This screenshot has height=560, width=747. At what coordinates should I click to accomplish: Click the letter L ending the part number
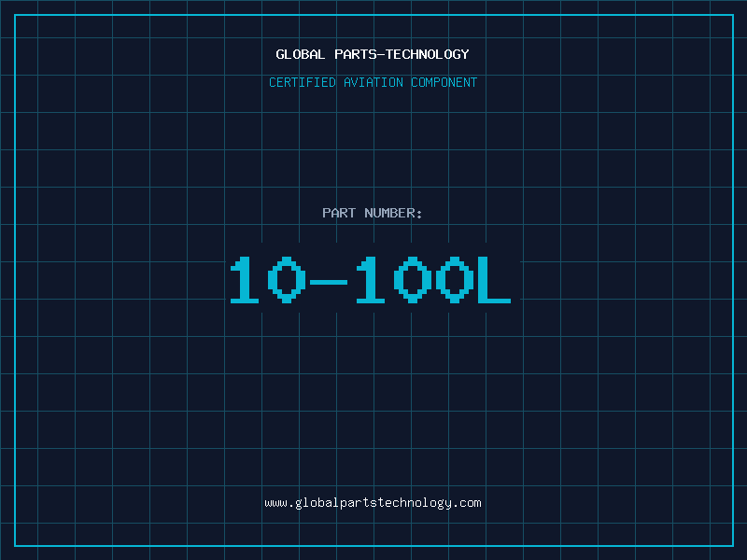point(493,280)
